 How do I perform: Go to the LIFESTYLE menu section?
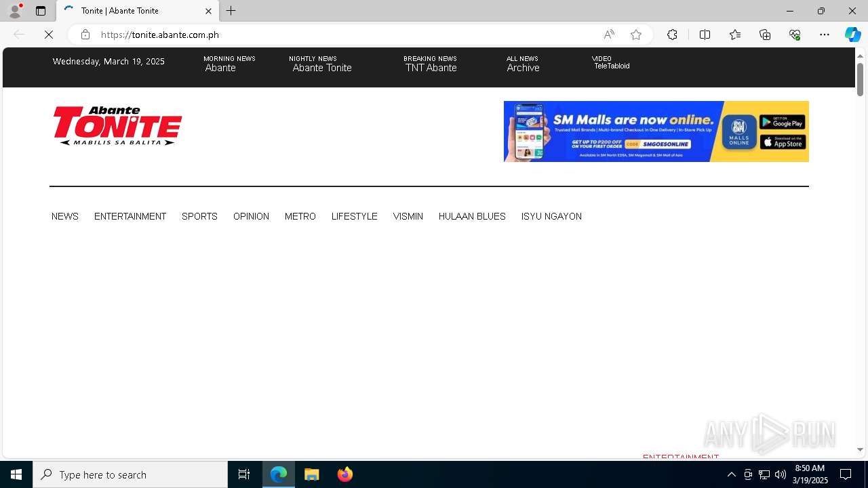point(355,216)
